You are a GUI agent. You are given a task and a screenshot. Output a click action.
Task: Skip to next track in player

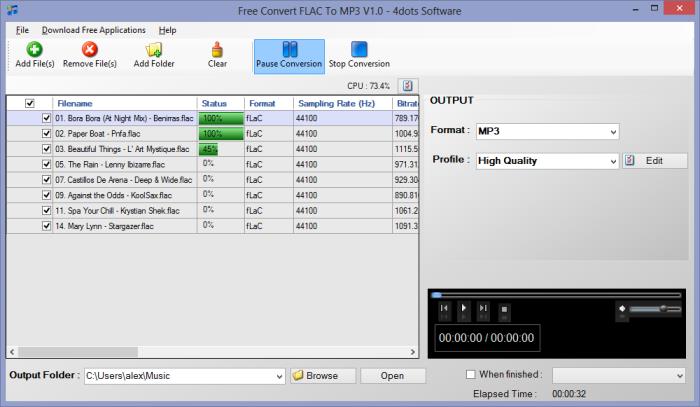click(483, 309)
